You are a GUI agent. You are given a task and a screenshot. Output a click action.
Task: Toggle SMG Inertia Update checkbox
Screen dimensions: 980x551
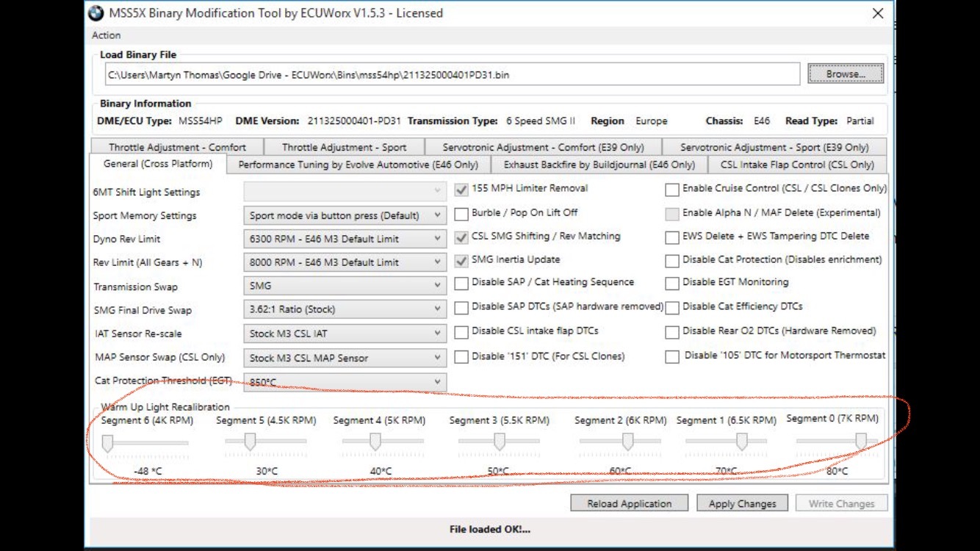pyautogui.click(x=461, y=261)
